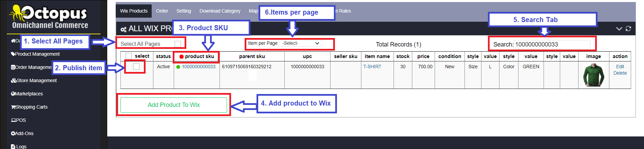Image resolution: width=644 pixels, height=149 pixels.
Task: Sort by the parent sku column header
Action: coord(252,56)
